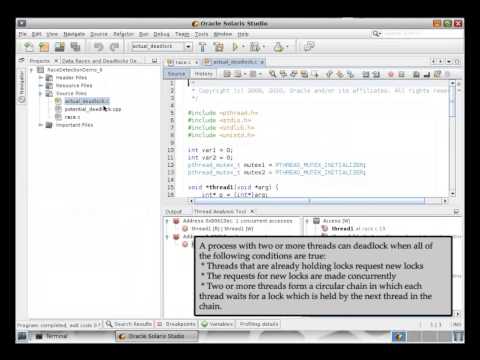
Task: Open the Debug menu
Action: [162, 34]
